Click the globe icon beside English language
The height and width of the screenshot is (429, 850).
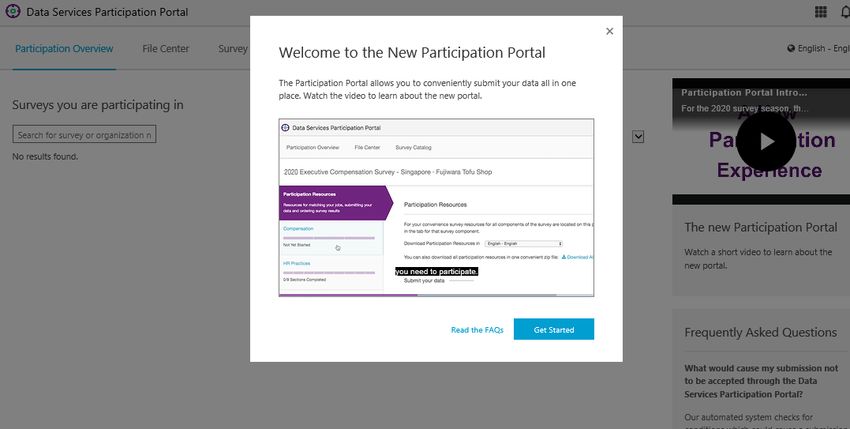click(x=791, y=48)
